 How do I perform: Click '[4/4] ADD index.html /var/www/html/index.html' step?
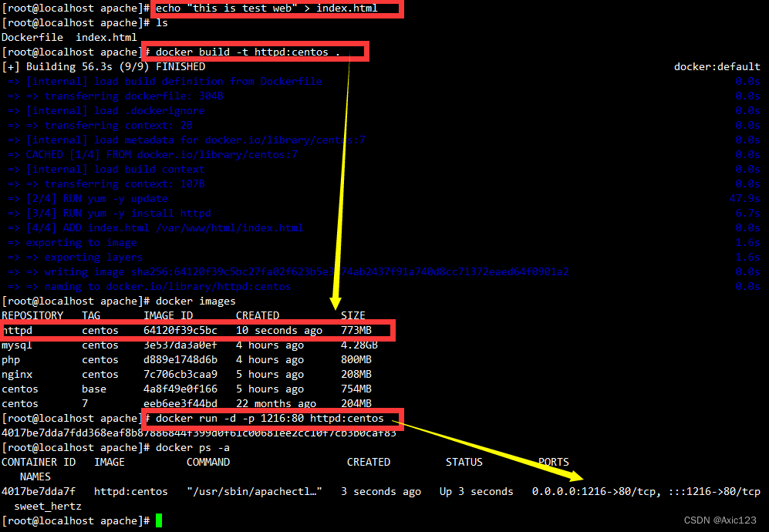tap(165, 228)
